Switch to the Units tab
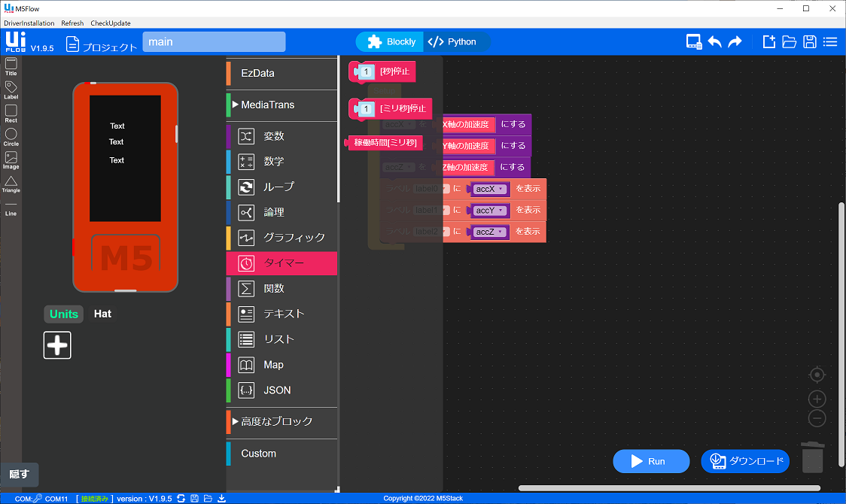Viewport: 846px width, 504px height. pos(64,314)
